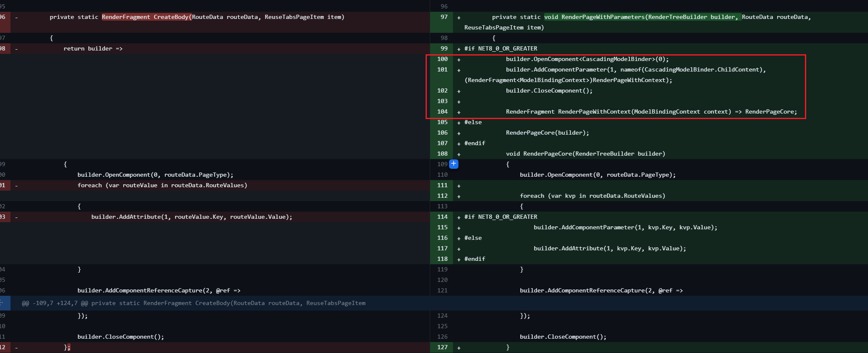Click the removed routeValue AddAttribute line
Image resolution: width=868 pixels, height=353 pixels.
[191, 217]
